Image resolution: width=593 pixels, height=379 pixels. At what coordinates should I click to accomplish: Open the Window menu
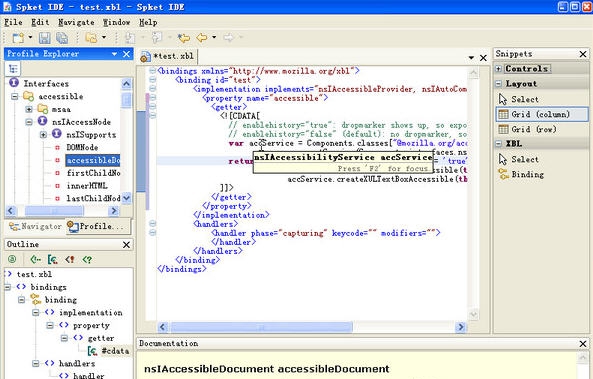pos(116,22)
